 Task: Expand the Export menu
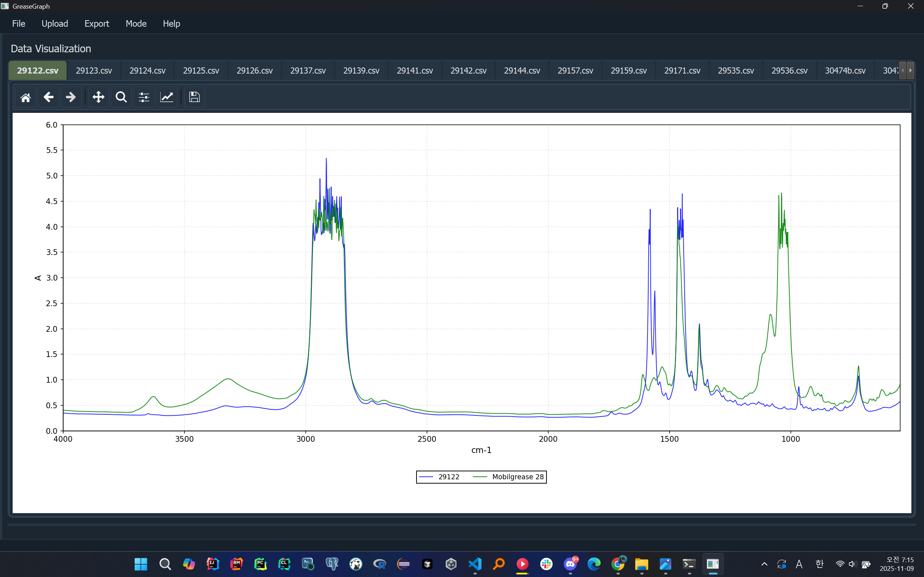97,24
